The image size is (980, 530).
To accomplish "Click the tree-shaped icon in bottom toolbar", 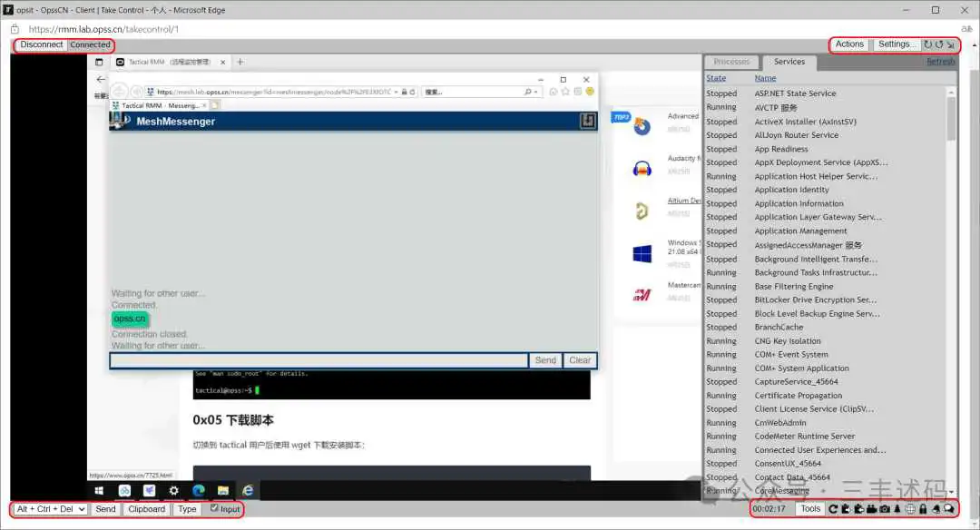I will click(x=897, y=509).
